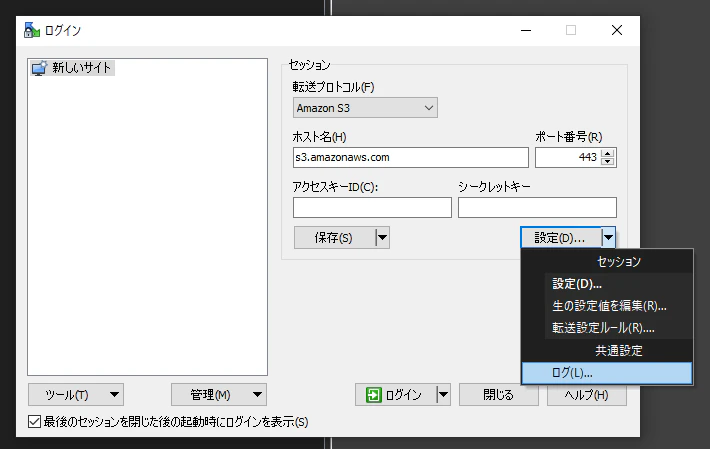
Task: Collapse the 設定 button dropdown arrow
Action: pyautogui.click(x=608, y=238)
